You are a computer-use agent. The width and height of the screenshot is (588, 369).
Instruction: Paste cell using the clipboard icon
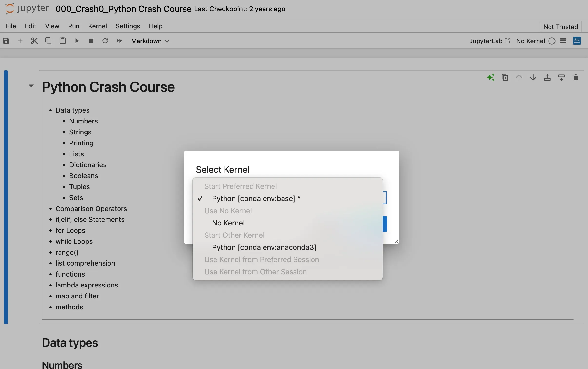[63, 41]
